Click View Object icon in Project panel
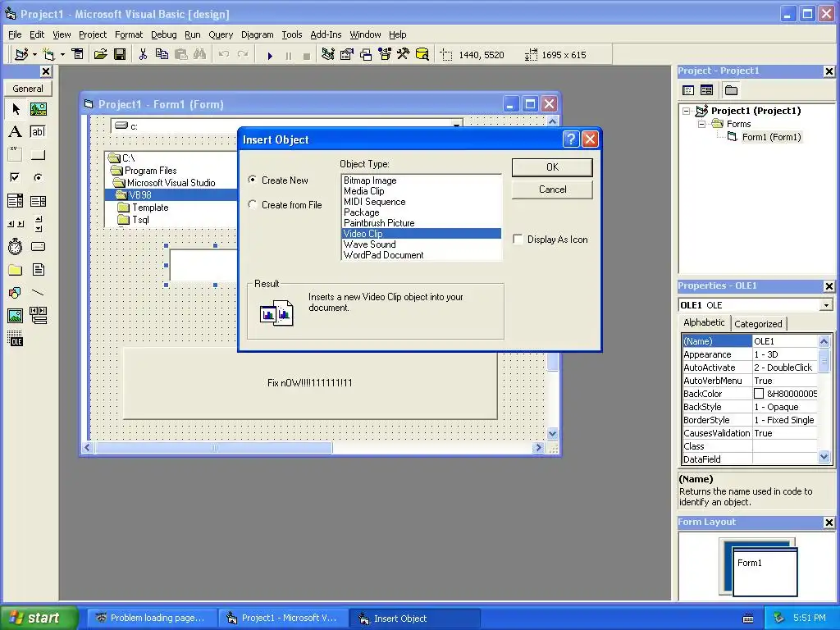This screenshot has width=840, height=630. pos(706,90)
